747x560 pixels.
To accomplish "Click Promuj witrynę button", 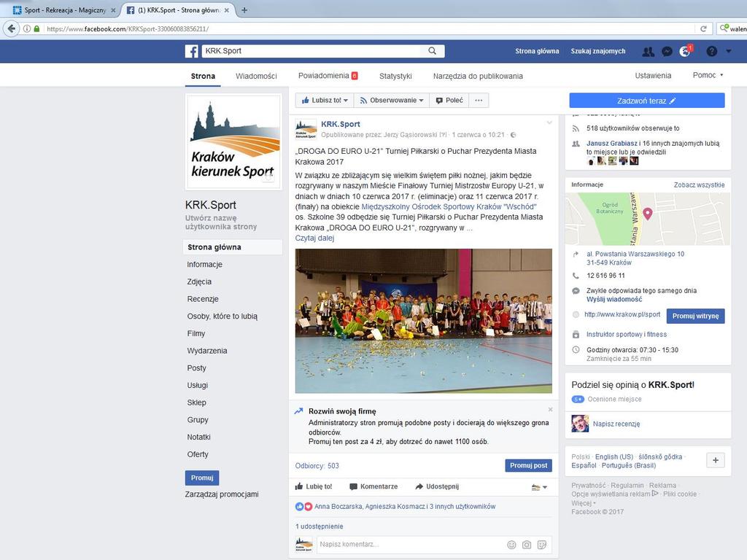I will click(x=695, y=316).
